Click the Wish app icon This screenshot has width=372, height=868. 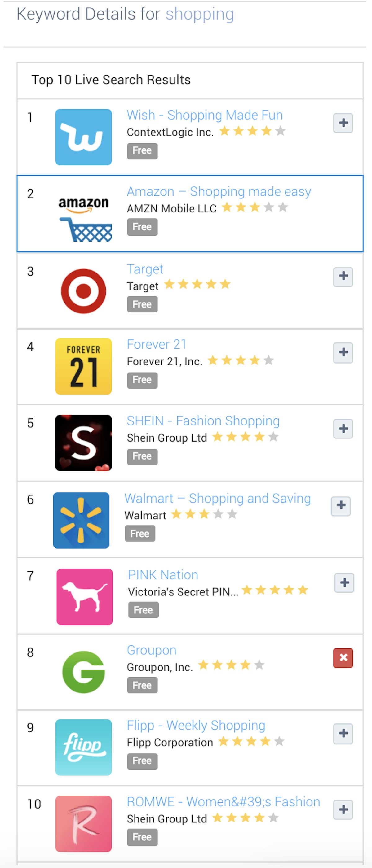[x=83, y=137]
